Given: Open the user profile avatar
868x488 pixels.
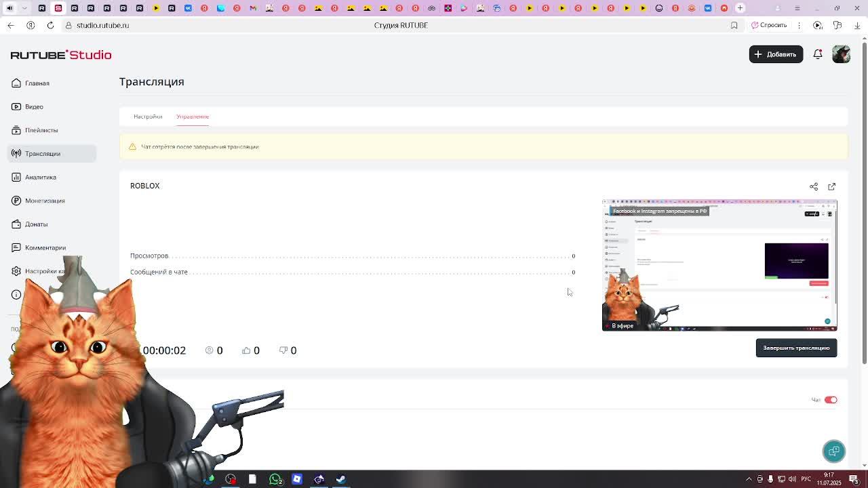Looking at the screenshot, I should pos(842,54).
